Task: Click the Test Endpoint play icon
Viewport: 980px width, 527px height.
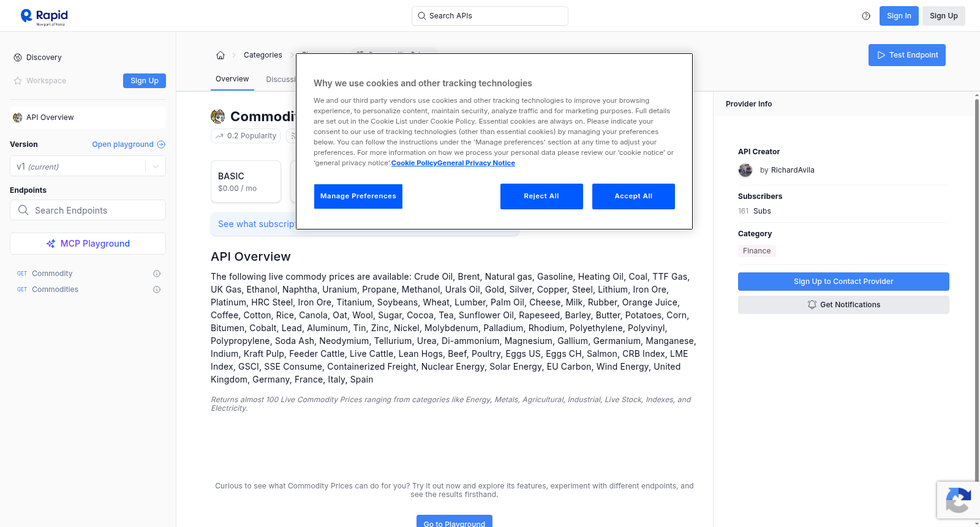Action: point(881,55)
